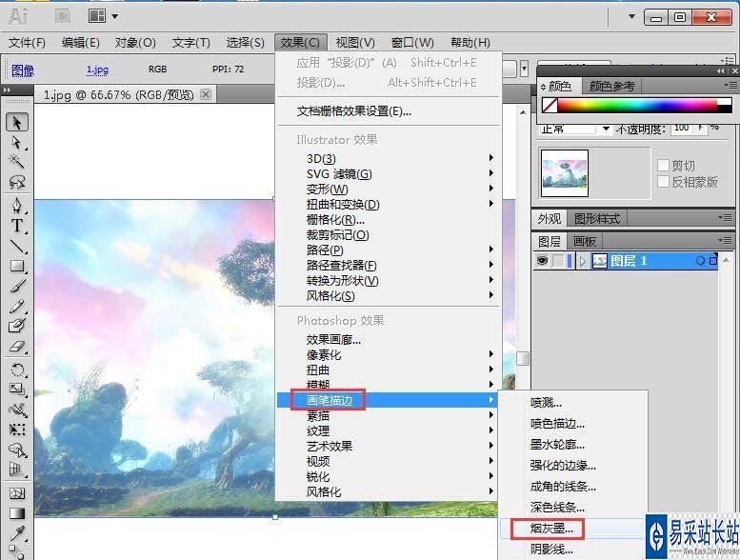
Task: Select the Pen tool
Action: [x=17, y=205]
